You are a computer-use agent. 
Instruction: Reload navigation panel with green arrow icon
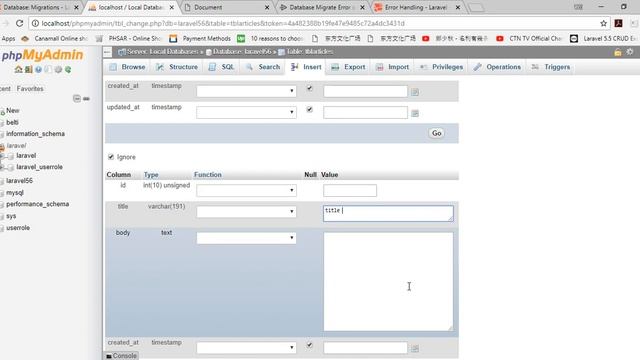coord(68,70)
